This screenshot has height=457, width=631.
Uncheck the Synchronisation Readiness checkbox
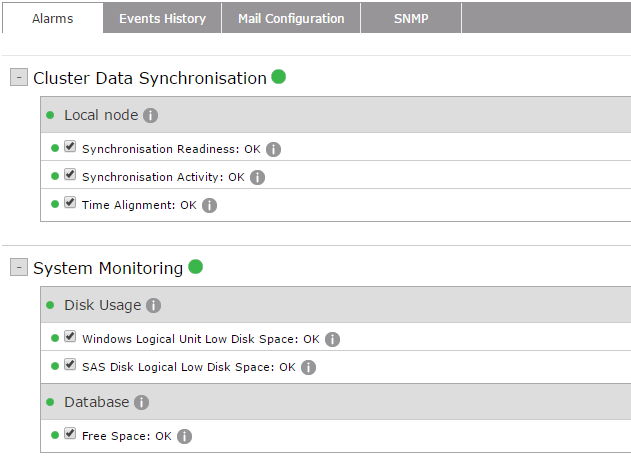coord(70,147)
